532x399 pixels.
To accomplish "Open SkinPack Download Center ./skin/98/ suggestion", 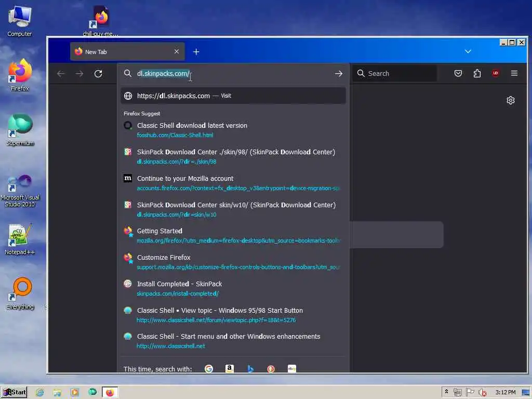I will point(233,156).
